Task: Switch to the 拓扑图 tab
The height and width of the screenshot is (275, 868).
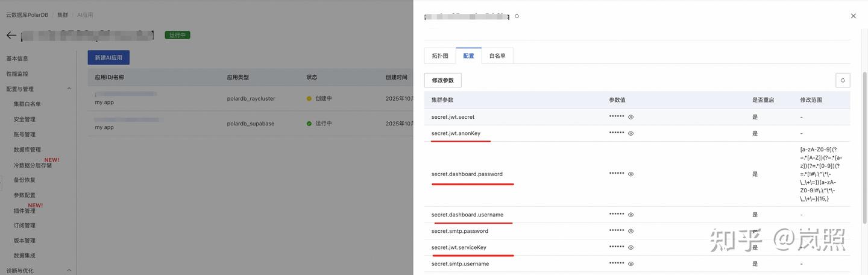Action: click(440, 55)
